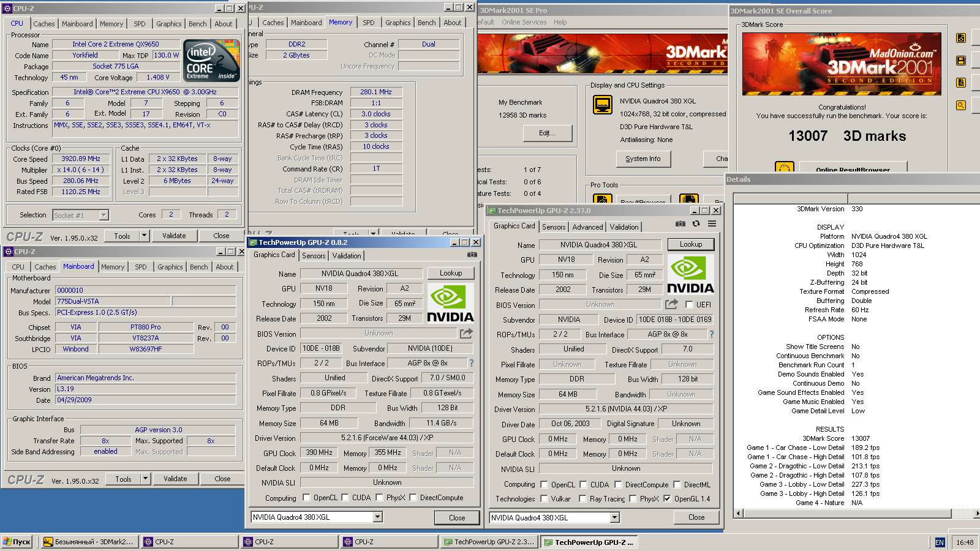Click the yellow magnifier icon in Overall Score window

[x=961, y=105]
